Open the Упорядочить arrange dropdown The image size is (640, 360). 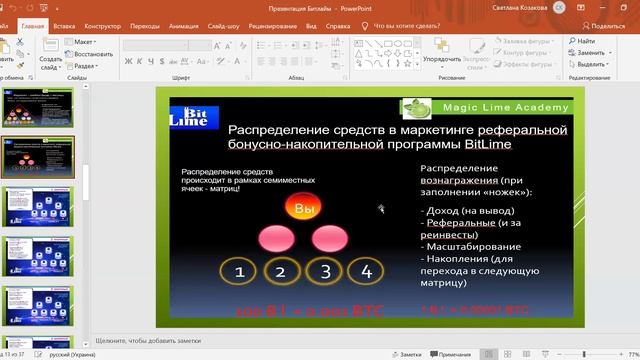pos(442,54)
